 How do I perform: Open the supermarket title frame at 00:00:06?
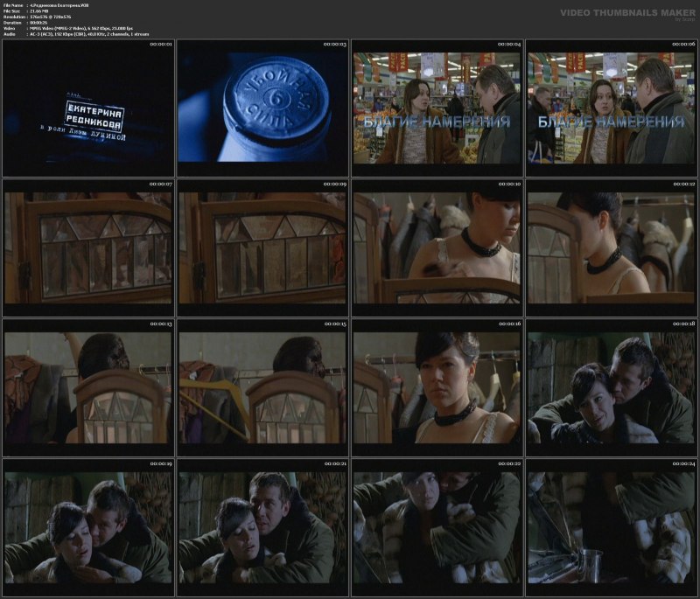point(612,107)
